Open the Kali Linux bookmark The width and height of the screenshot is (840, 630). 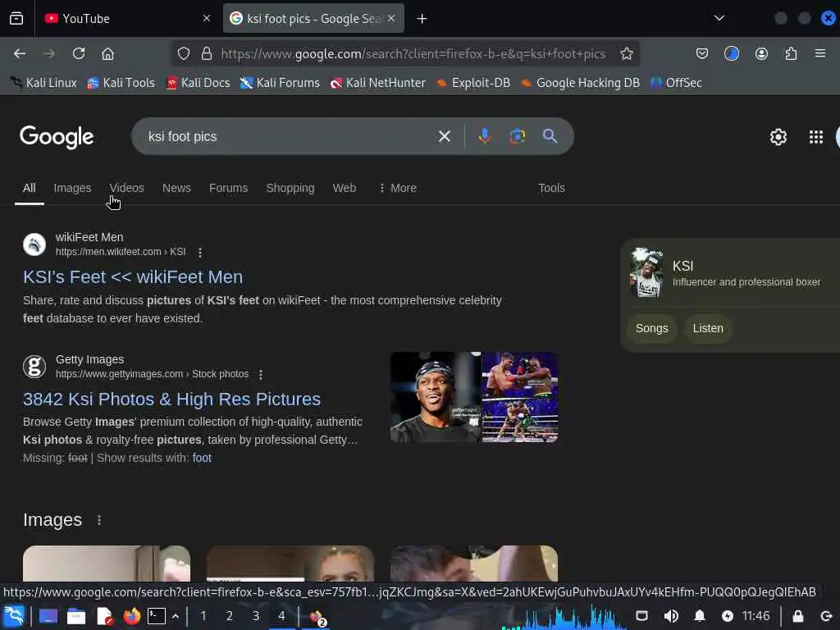(44, 83)
